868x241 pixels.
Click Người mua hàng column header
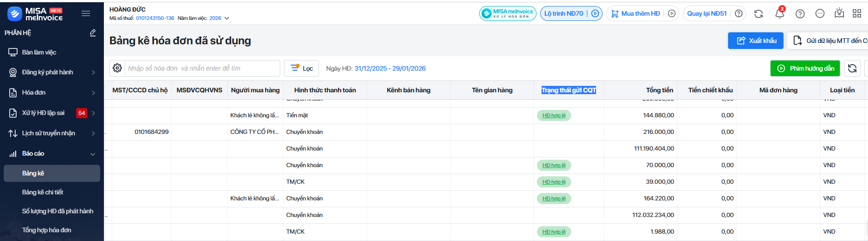(255, 90)
